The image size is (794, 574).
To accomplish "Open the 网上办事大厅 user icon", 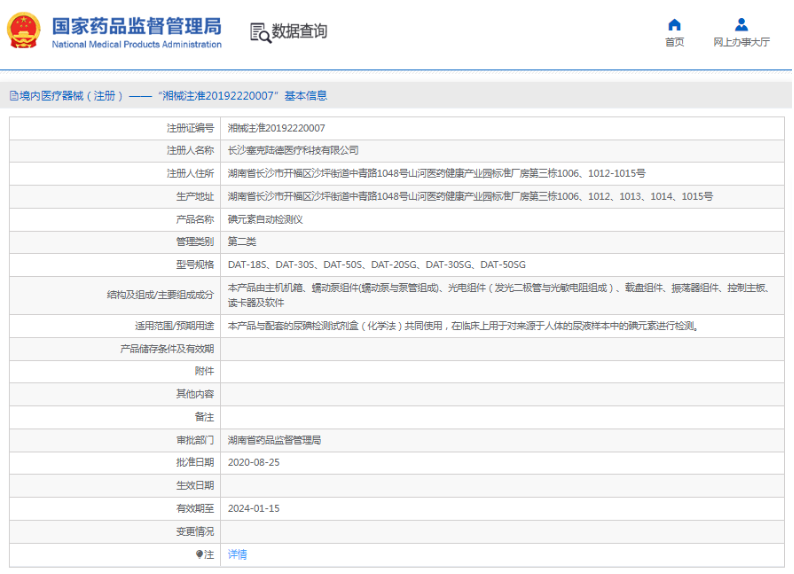I will tap(741, 24).
